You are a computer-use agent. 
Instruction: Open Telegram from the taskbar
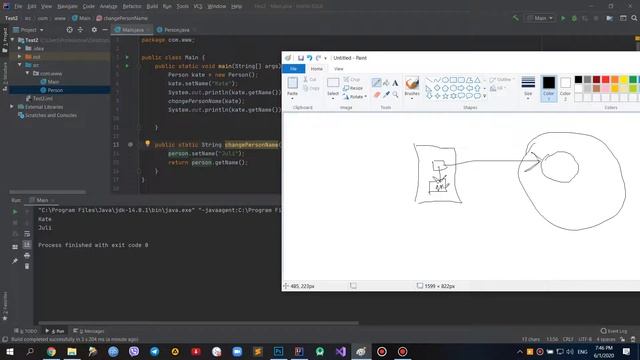click(x=154, y=351)
